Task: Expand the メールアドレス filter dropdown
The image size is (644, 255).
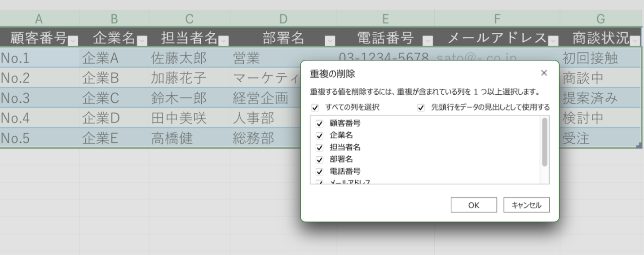Action: (553, 41)
